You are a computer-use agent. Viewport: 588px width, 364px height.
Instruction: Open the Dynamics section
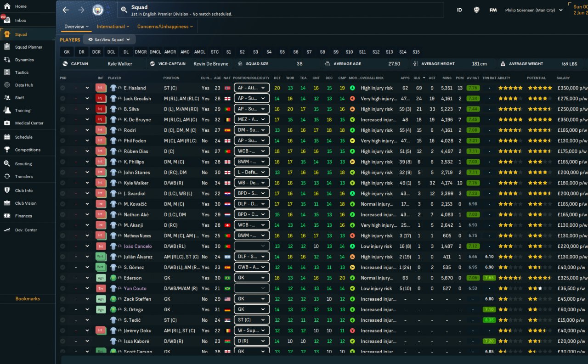pos(24,60)
